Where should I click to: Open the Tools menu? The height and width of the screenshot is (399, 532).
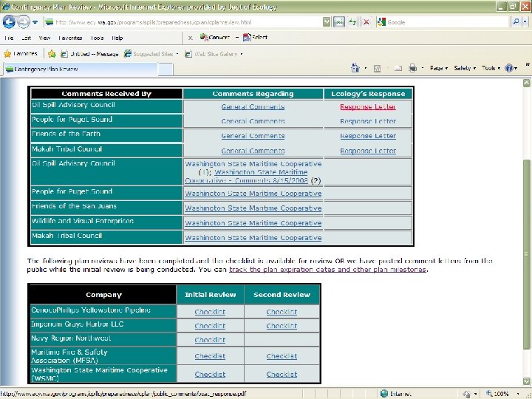point(97,38)
